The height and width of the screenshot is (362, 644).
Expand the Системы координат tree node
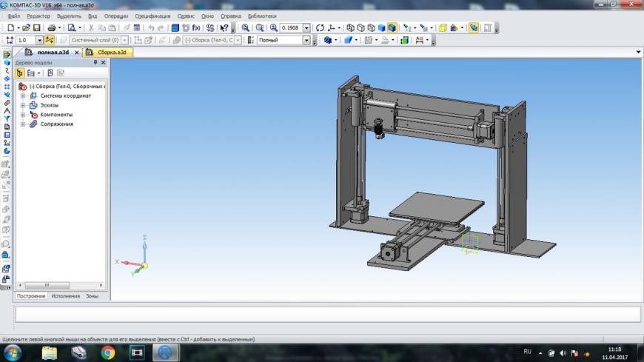23,95
